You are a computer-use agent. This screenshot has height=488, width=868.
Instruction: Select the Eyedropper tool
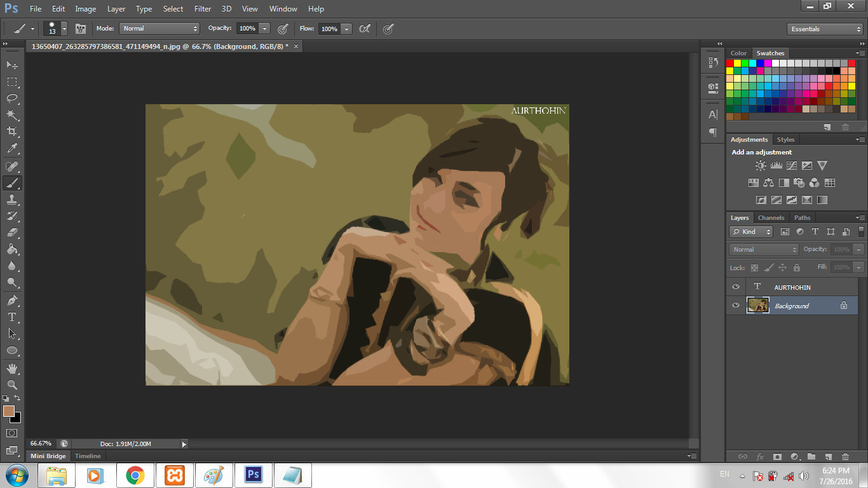pos(12,148)
